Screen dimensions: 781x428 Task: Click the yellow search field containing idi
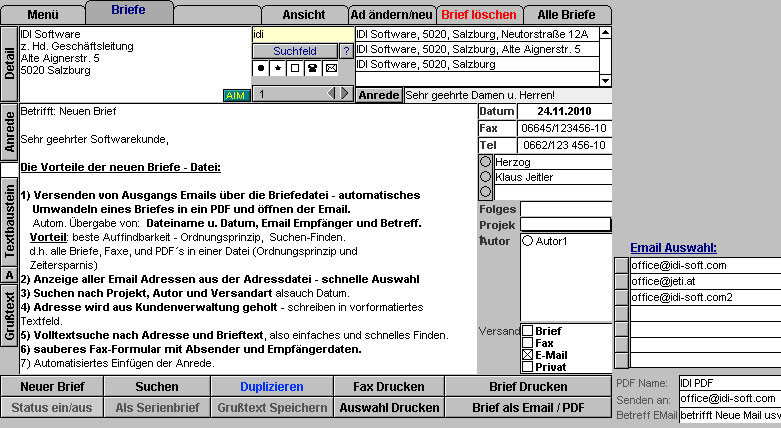pyautogui.click(x=303, y=34)
